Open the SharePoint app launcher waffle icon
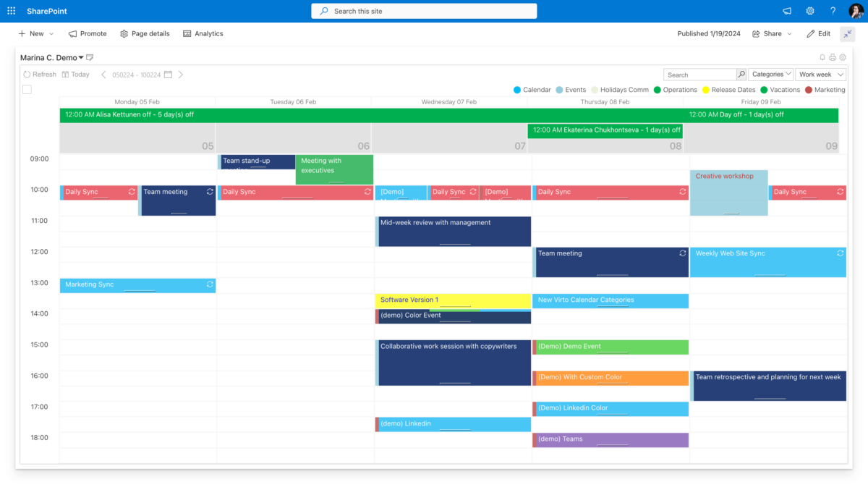 point(11,11)
